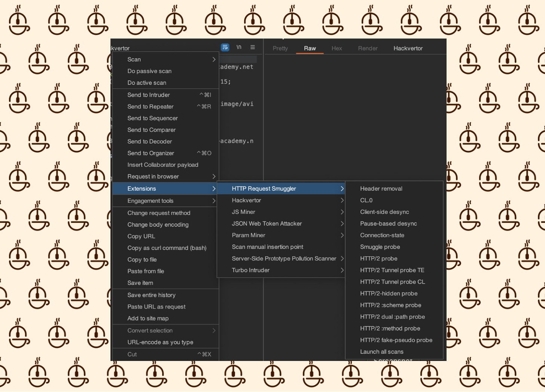Run HTTP/2 :method probe
545x392 pixels.
point(394,328)
